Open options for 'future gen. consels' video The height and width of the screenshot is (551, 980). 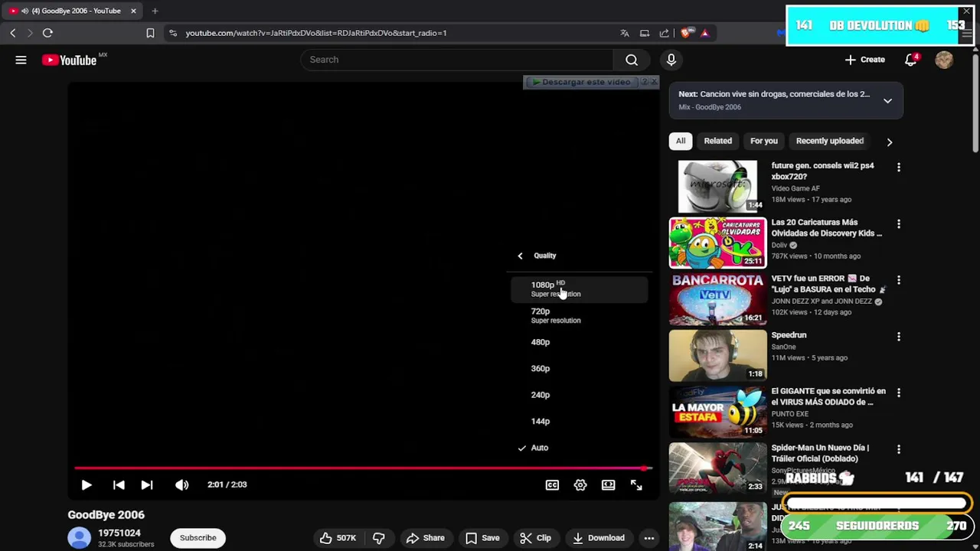899,167
